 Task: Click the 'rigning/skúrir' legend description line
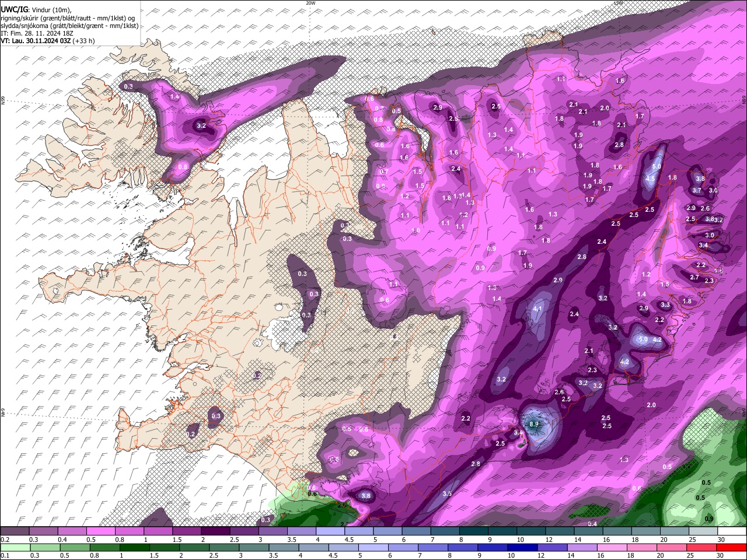tap(67, 17)
